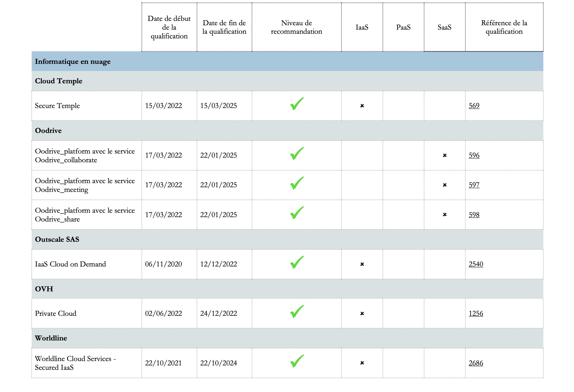The width and height of the screenshot is (574, 392).
Task: Click the 'Oodrive_collaborate' service name cell
Action: click(x=87, y=155)
